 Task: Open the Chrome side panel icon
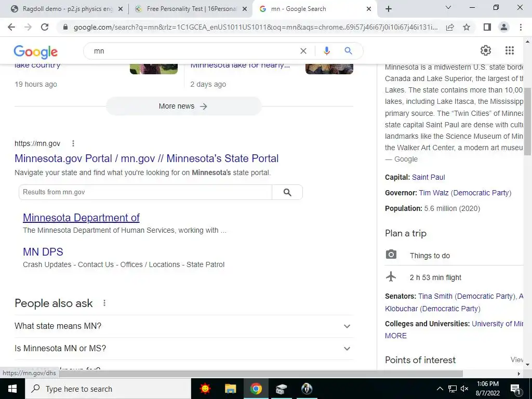tap(487, 27)
